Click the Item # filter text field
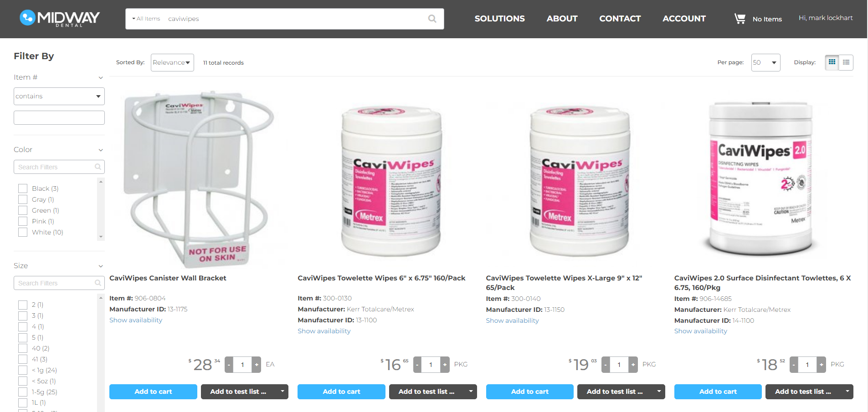868x412 pixels. click(59, 117)
